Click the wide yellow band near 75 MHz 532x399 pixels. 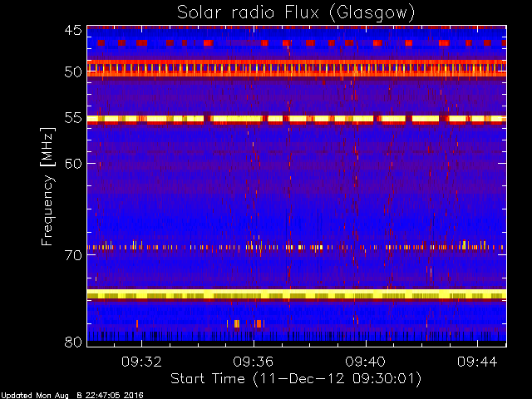pos(297,294)
